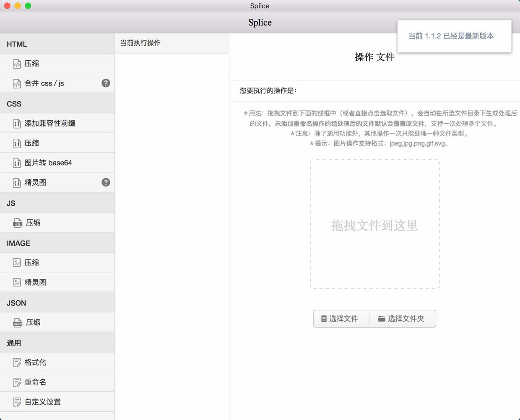Click the 您要执行的操作是: label
This screenshot has height=420, width=520.
268,91
